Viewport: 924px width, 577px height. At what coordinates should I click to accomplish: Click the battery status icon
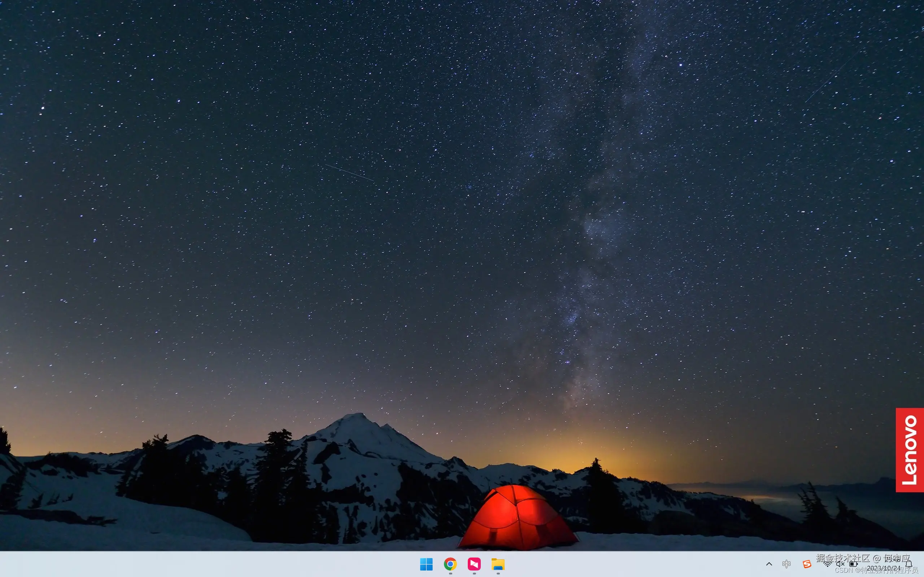click(853, 564)
